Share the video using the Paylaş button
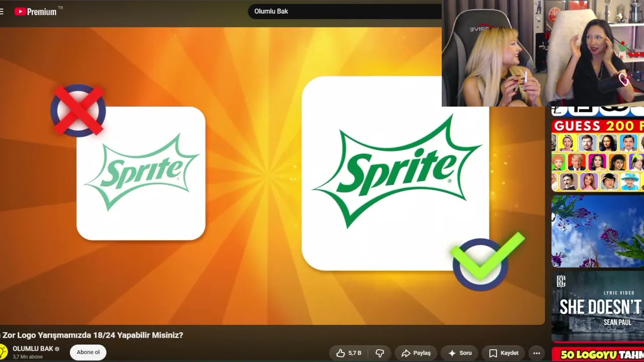This screenshot has width=644, height=362. [x=416, y=353]
